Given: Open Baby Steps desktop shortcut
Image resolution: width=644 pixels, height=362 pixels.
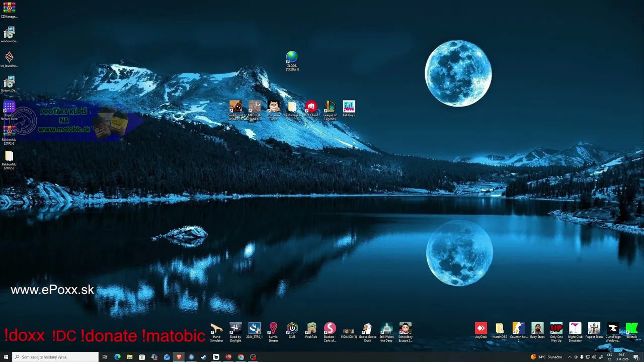Looking at the screenshot, I should pos(537,331).
